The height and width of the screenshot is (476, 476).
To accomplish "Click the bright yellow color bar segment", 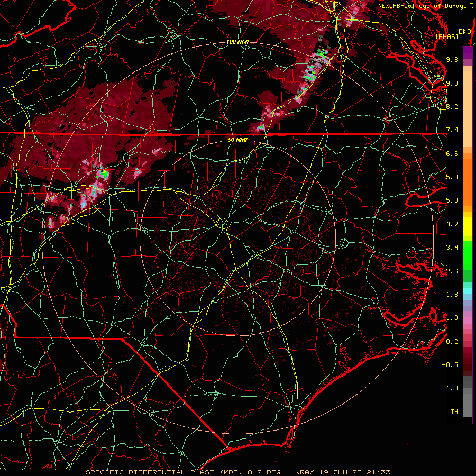I will (x=467, y=226).
